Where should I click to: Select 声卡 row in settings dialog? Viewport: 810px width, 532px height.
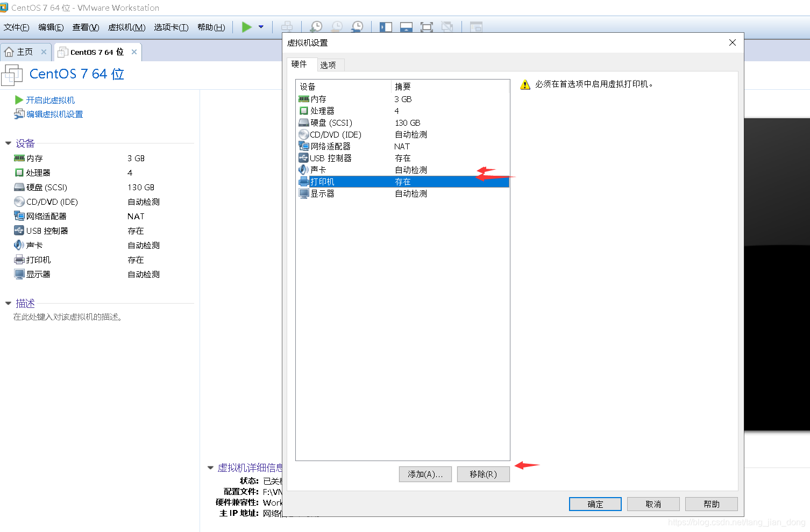402,170
